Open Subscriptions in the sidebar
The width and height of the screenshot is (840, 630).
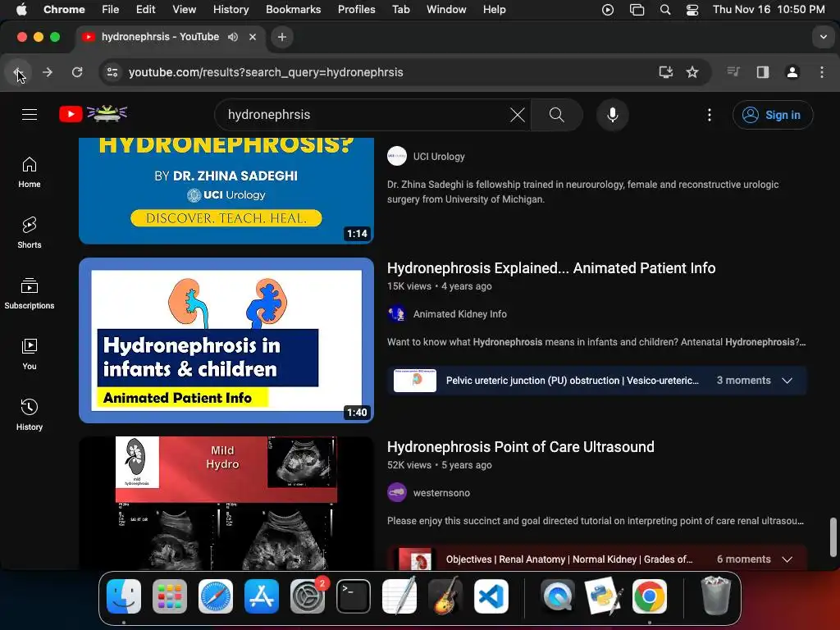(30, 294)
